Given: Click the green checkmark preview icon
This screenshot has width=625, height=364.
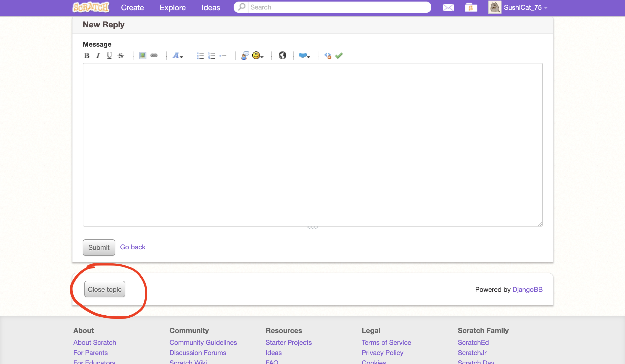Looking at the screenshot, I should [x=339, y=56].
